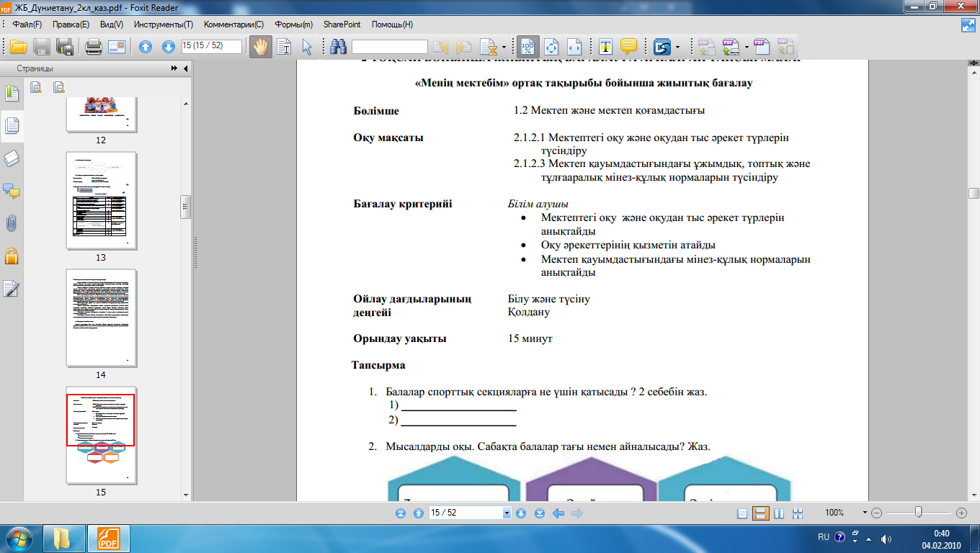The height and width of the screenshot is (553, 980).
Task: Add a Note comment with yellow bubble
Action: pos(629,47)
